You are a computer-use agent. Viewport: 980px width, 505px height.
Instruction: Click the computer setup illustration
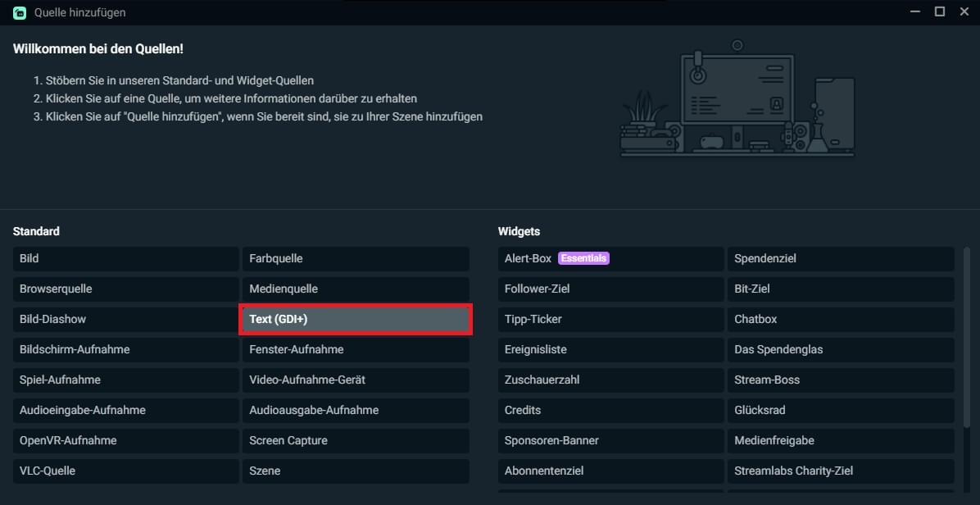tap(737, 102)
